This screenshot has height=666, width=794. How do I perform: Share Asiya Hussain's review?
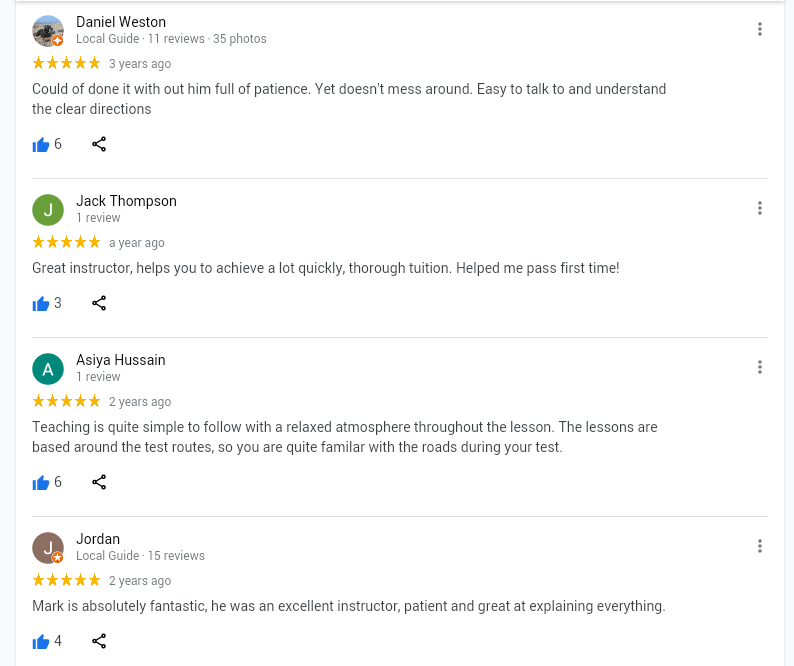[99, 483]
